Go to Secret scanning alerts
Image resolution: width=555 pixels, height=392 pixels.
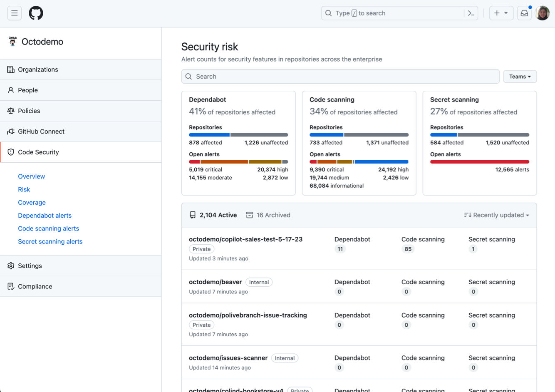click(50, 241)
